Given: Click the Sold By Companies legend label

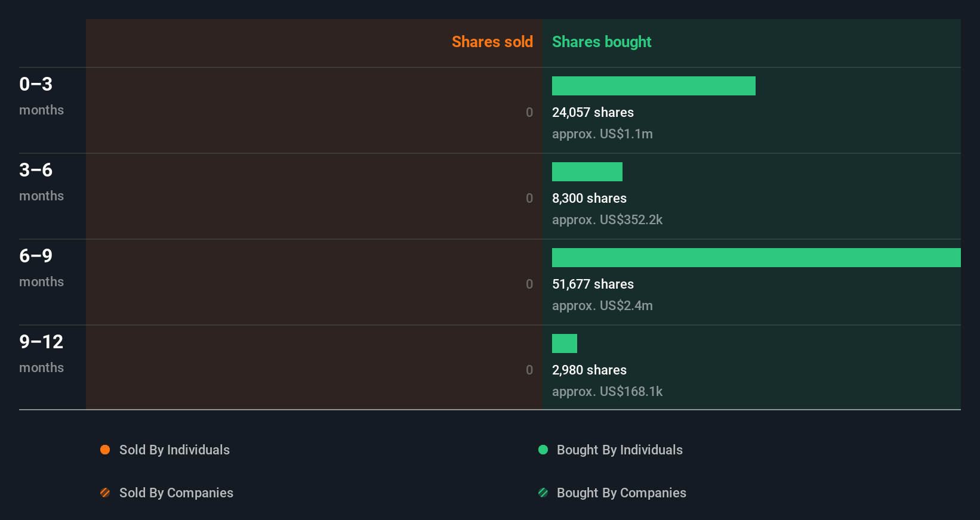Looking at the screenshot, I should point(176,493).
